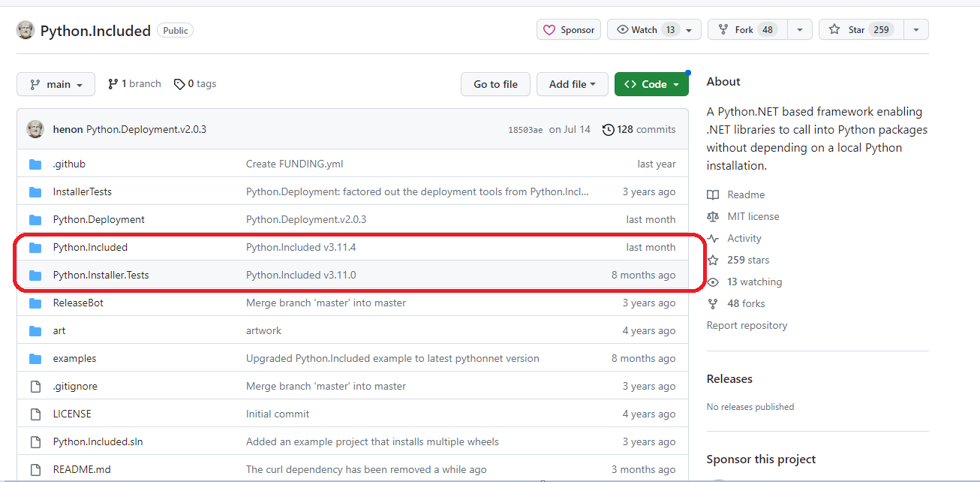Click the folder icon for InstallerTests
The width and height of the screenshot is (980, 482).
(35, 192)
